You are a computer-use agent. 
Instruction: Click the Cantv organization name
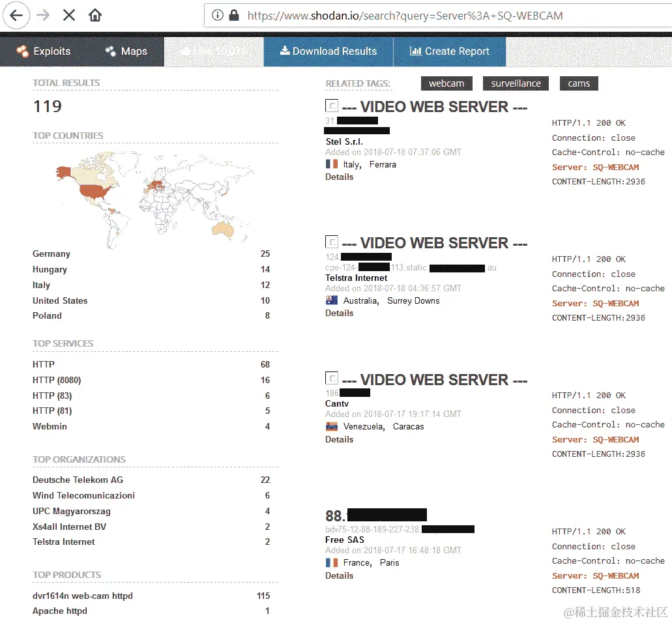click(x=337, y=403)
